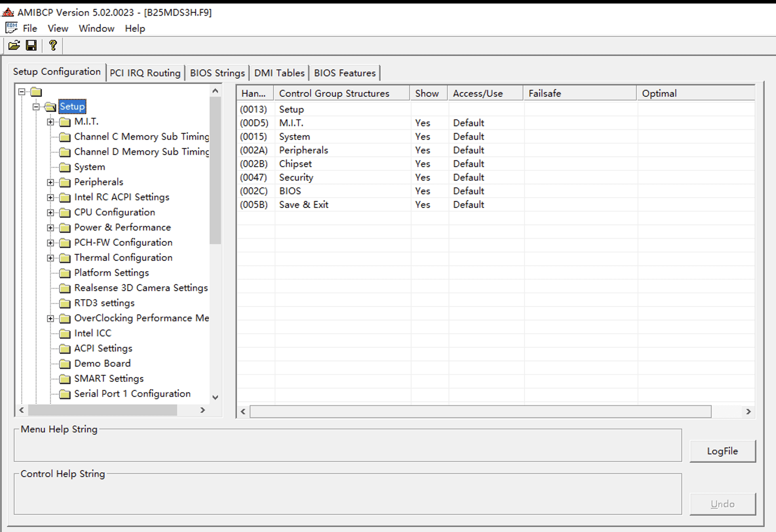
Task: Click the Open file toolbar icon
Action: point(14,45)
